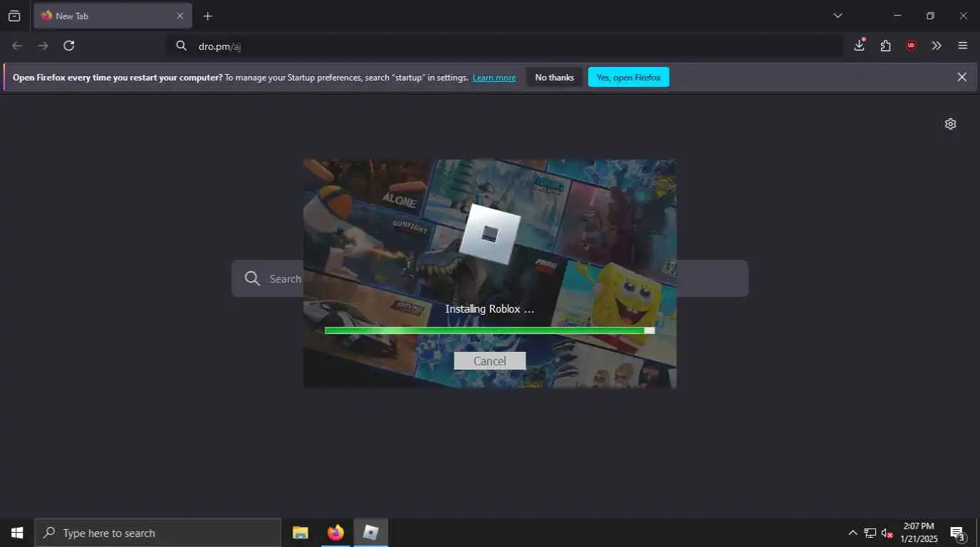Open File Explorer from the taskbar
This screenshot has height=547, width=980.
301,533
